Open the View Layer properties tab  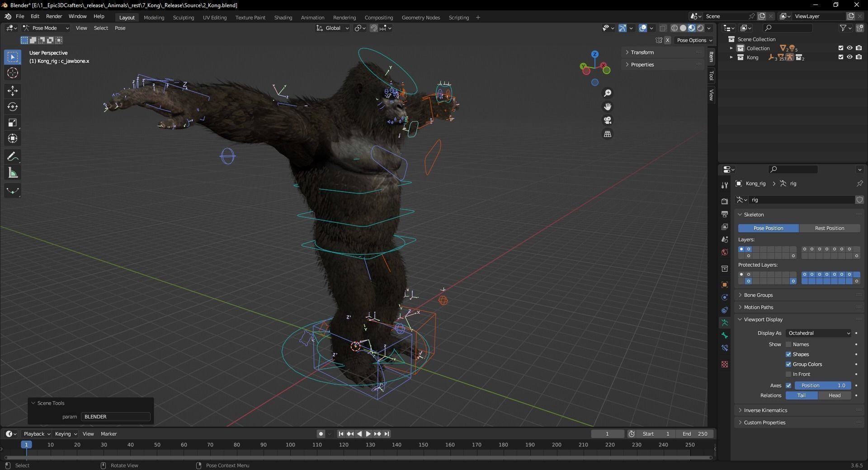[725, 227]
